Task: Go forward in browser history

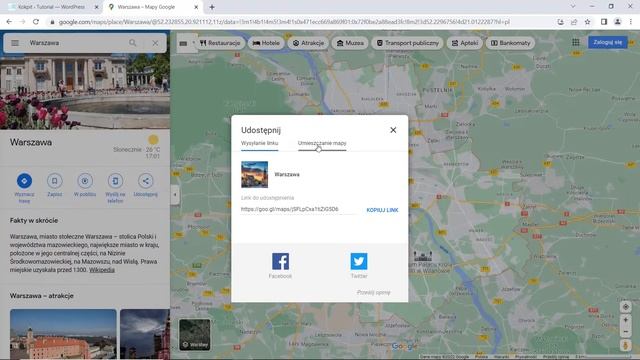Action: pos(22,22)
